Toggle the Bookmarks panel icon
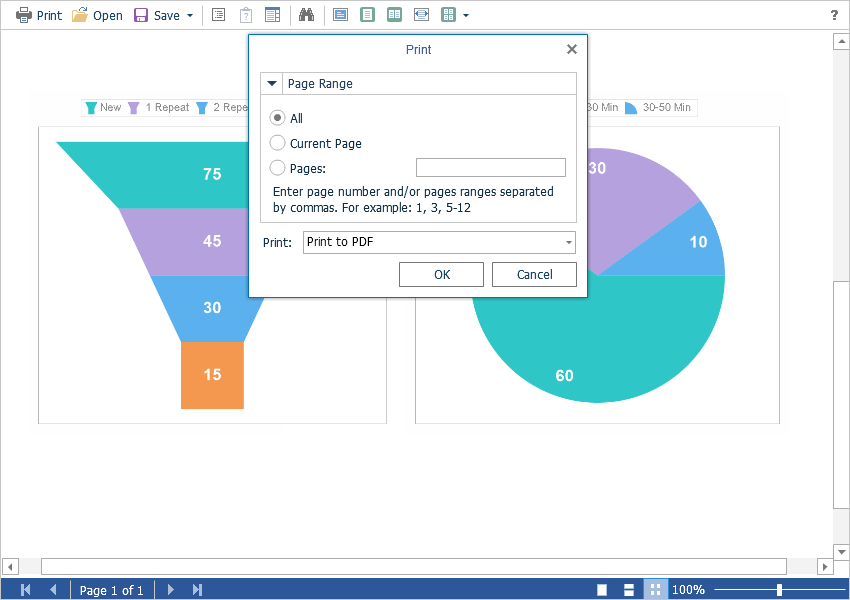This screenshot has height=600, width=850. tap(218, 15)
